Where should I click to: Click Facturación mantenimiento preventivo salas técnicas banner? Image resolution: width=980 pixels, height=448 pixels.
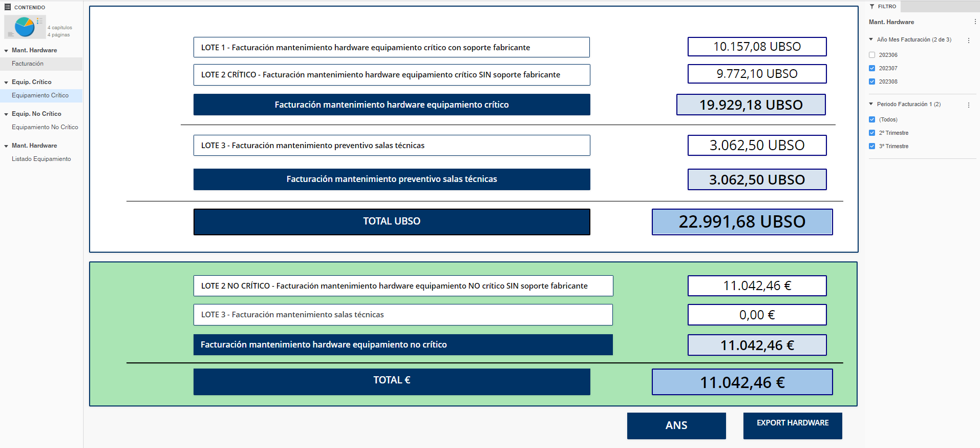(392, 179)
